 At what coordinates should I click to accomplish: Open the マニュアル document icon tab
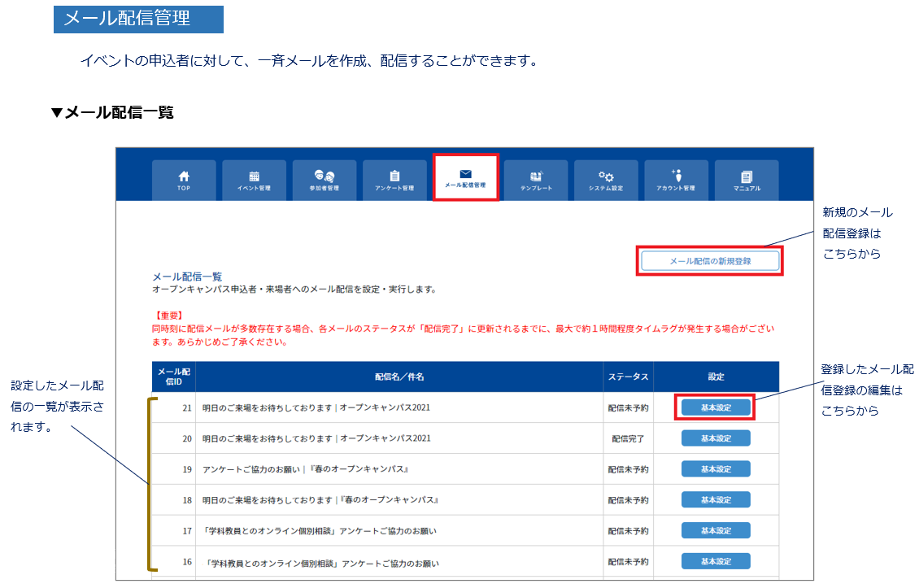[747, 180]
